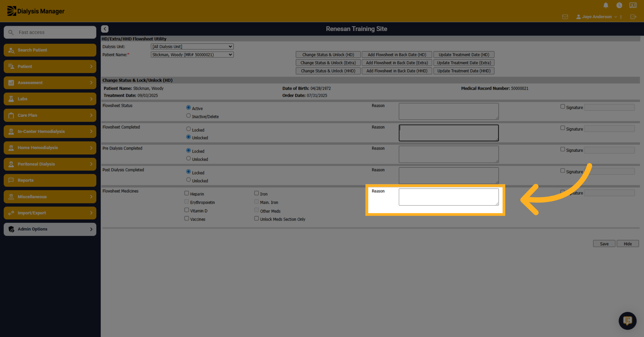Click the notification bell icon

coord(606,5)
